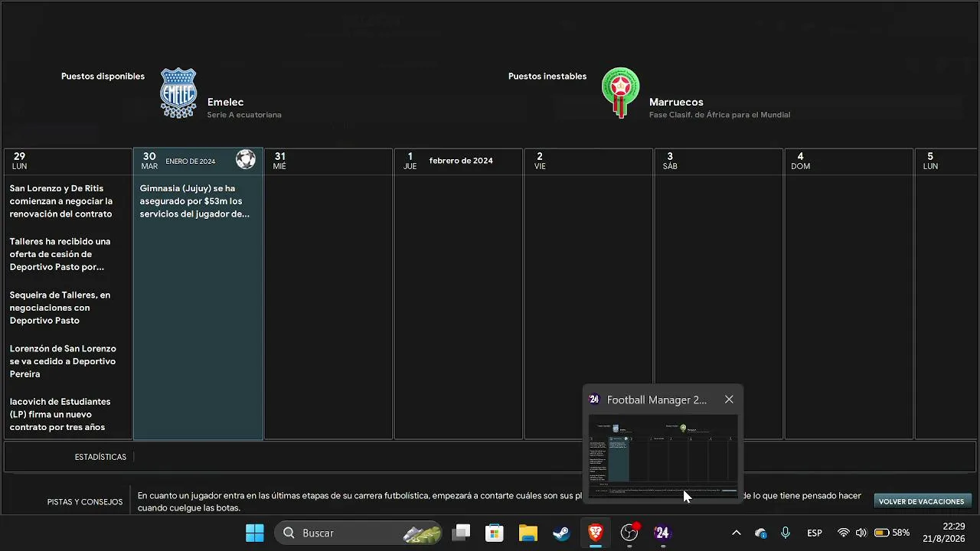Click the volume speaker tray icon
Image resolution: width=980 pixels, height=551 pixels.
pyautogui.click(x=861, y=533)
